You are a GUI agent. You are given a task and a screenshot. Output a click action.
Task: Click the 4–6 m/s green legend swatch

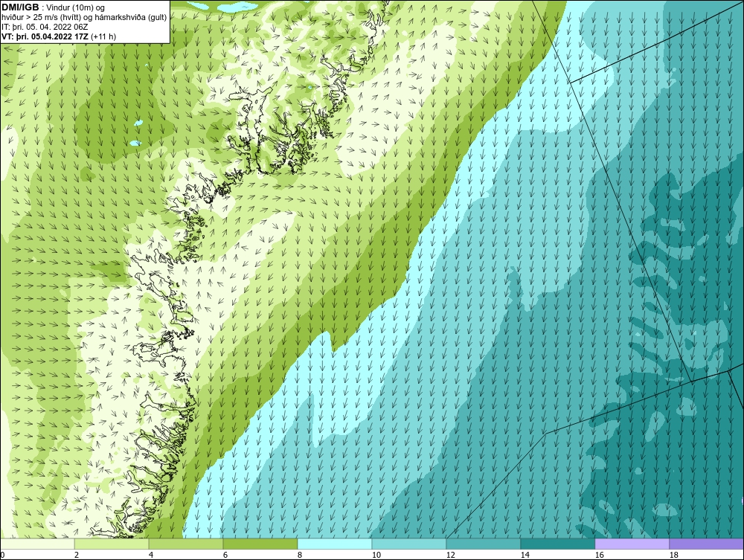click(x=186, y=544)
